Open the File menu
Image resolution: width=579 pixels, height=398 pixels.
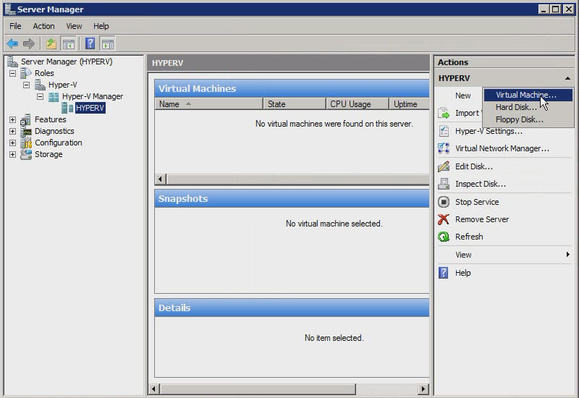15,26
